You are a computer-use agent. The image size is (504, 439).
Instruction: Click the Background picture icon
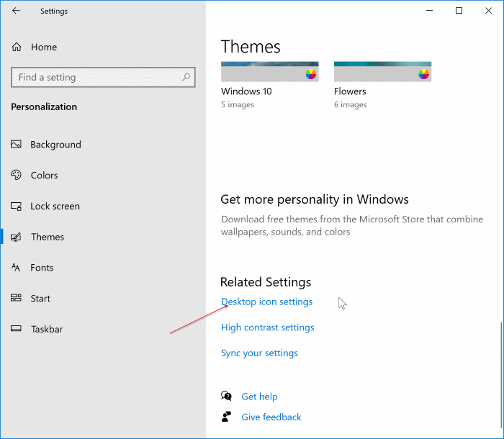[x=16, y=145]
